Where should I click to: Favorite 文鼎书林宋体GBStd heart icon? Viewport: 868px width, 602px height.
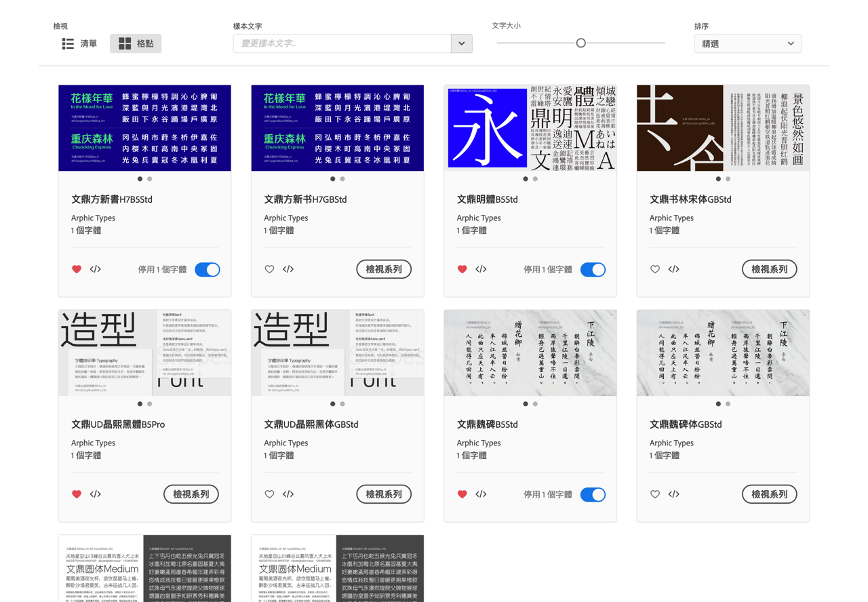point(654,269)
